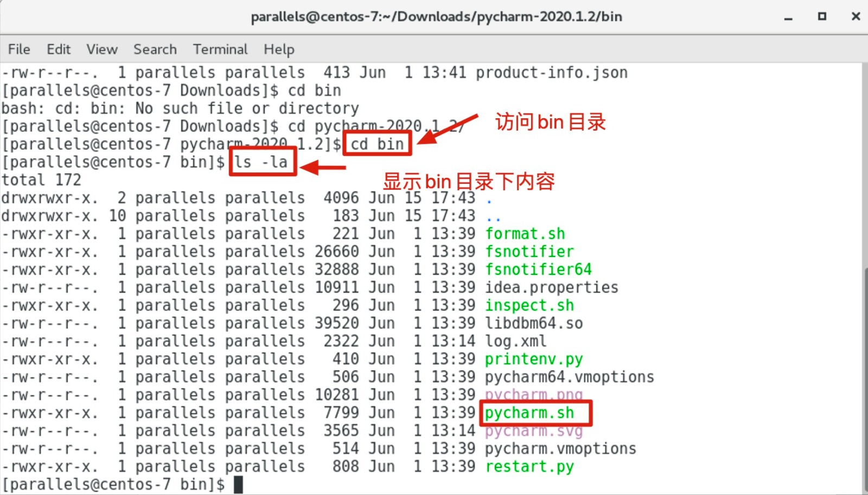
Task: Click the 'No such file or directory' error
Action: (247, 108)
